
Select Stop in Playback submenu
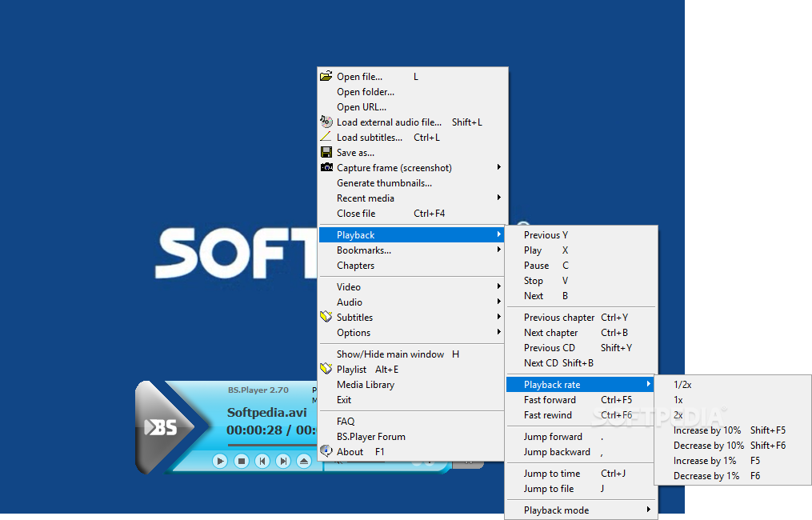581,281
